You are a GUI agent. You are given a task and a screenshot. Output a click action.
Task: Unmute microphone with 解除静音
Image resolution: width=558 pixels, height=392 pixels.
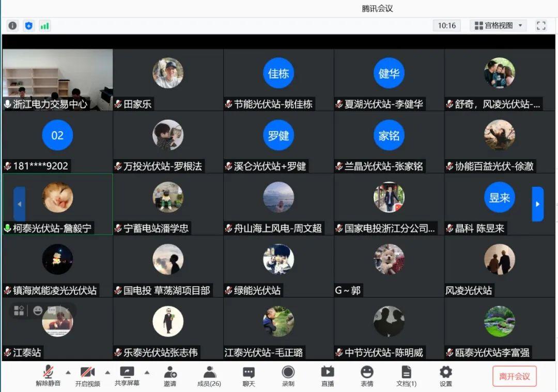[x=48, y=375]
